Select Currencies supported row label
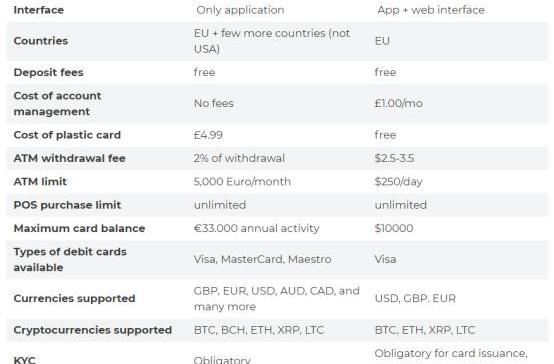 click(74, 298)
